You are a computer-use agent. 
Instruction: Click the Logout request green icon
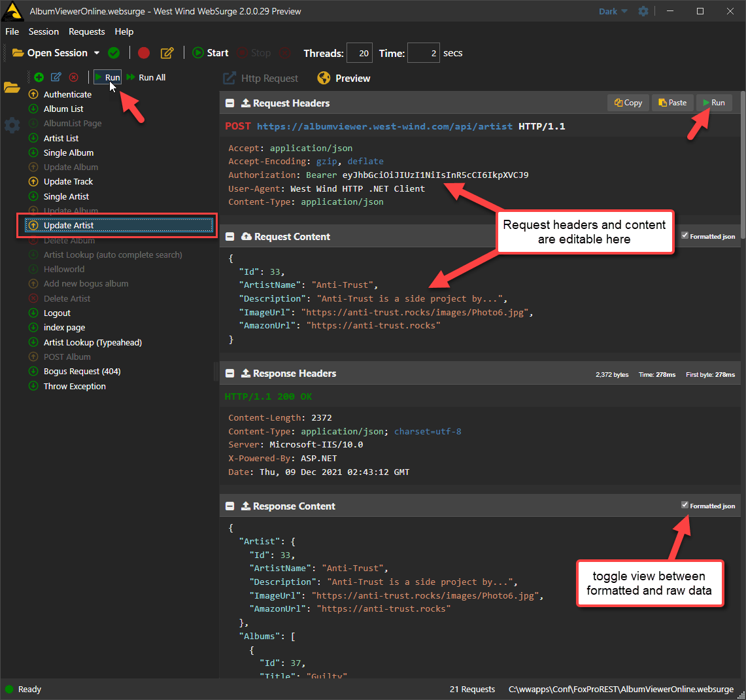[33, 313]
